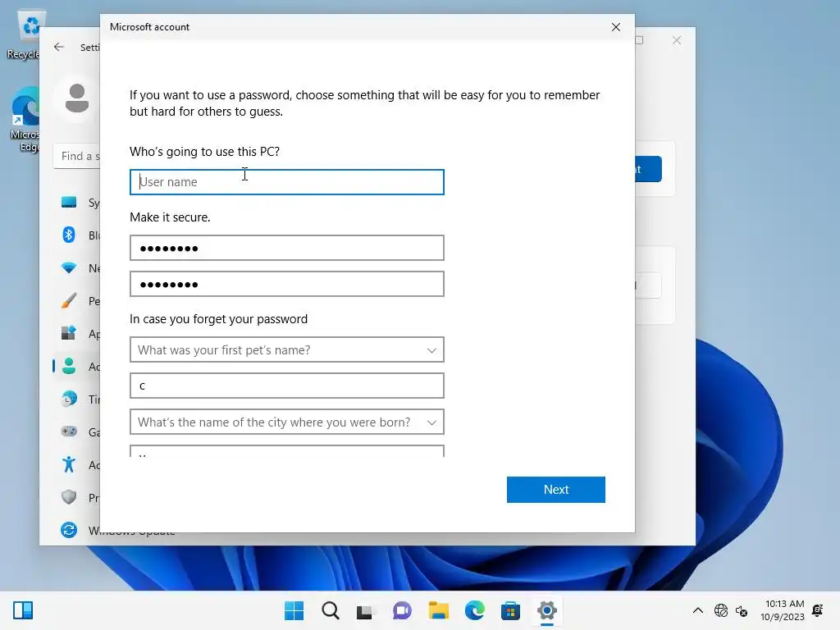
Task: Select the Accessibility figure icon in Settings sidebar
Action: click(x=69, y=464)
